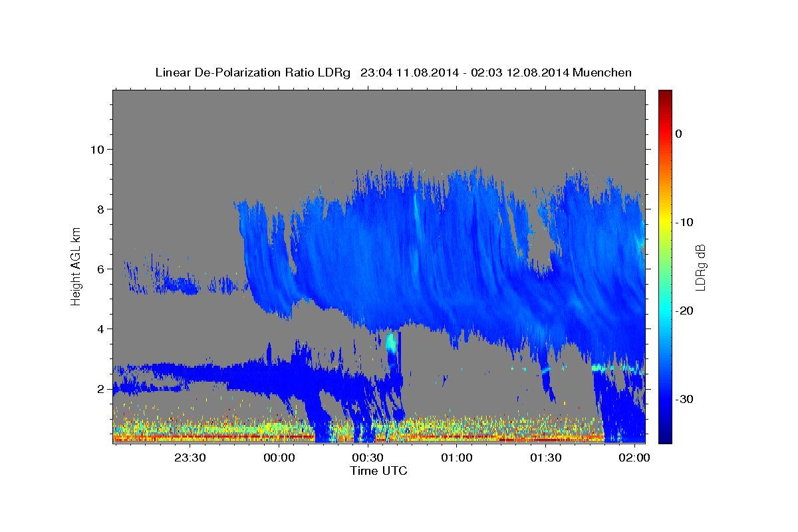Viewport: 798px width, 532px height.
Task: Click the height tick label 4
Action: pos(100,329)
